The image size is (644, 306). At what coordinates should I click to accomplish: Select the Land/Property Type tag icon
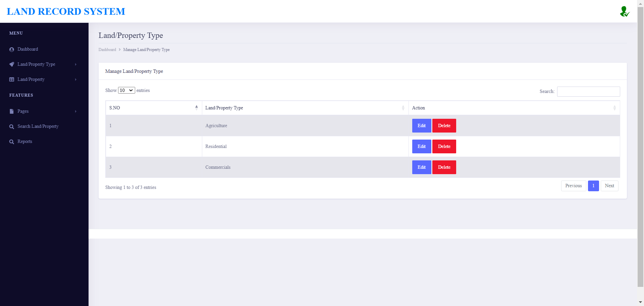coord(12,64)
